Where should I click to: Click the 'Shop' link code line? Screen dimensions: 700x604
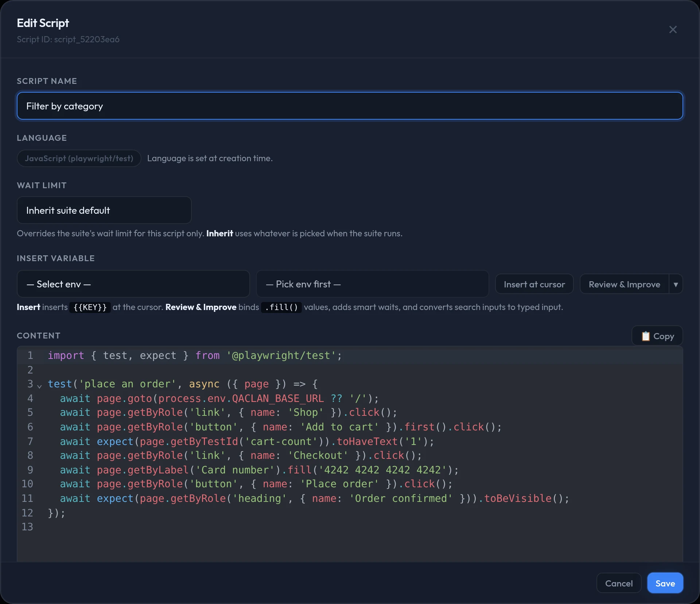click(x=228, y=412)
